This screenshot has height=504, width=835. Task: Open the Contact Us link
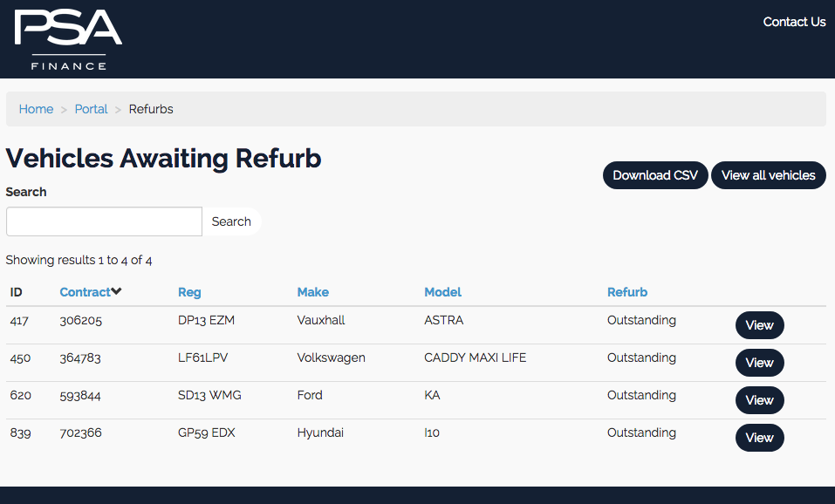click(794, 22)
